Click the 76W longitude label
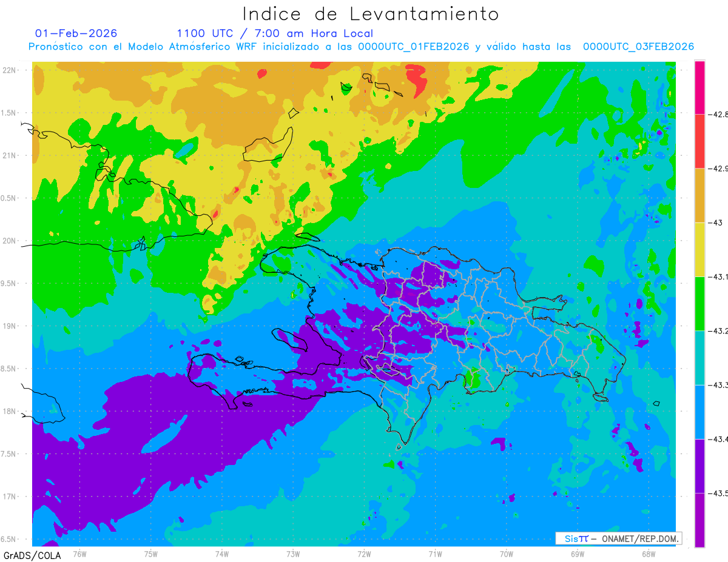Viewport: 728px width, 562px height. [x=79, y=554]
